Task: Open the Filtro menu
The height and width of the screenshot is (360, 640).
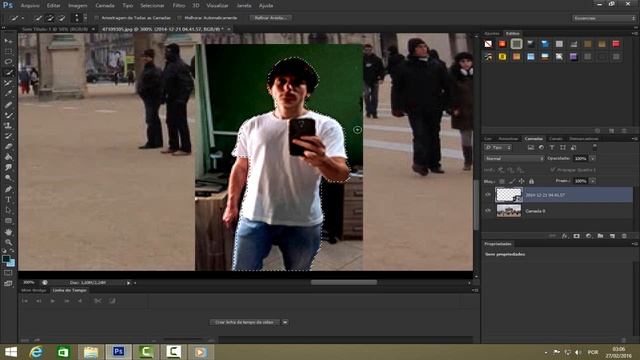Action: 179,6
